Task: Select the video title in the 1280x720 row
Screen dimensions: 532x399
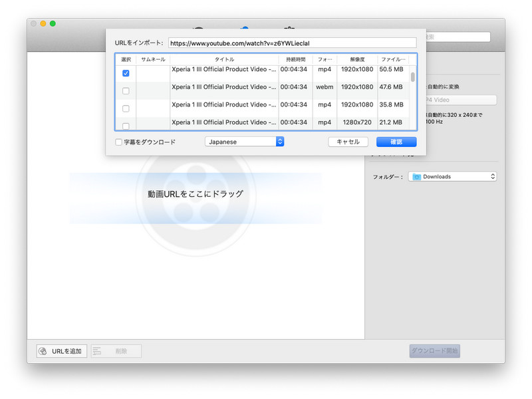Action: tap(224, 122)
